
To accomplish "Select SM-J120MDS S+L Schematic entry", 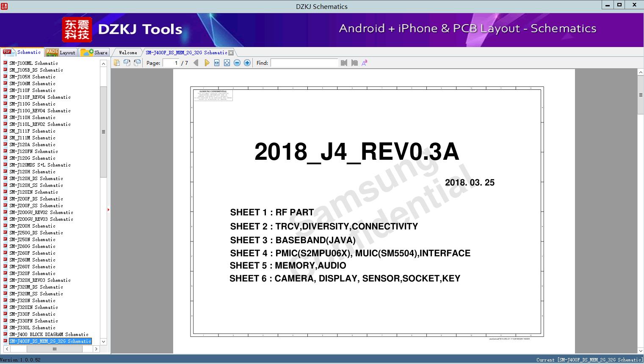I will tap(40, 165).
